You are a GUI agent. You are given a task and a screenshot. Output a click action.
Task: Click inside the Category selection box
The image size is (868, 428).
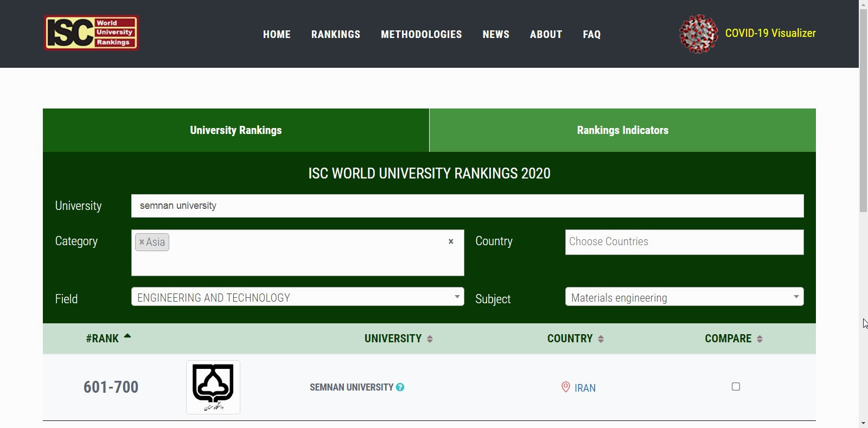point(297,253)
